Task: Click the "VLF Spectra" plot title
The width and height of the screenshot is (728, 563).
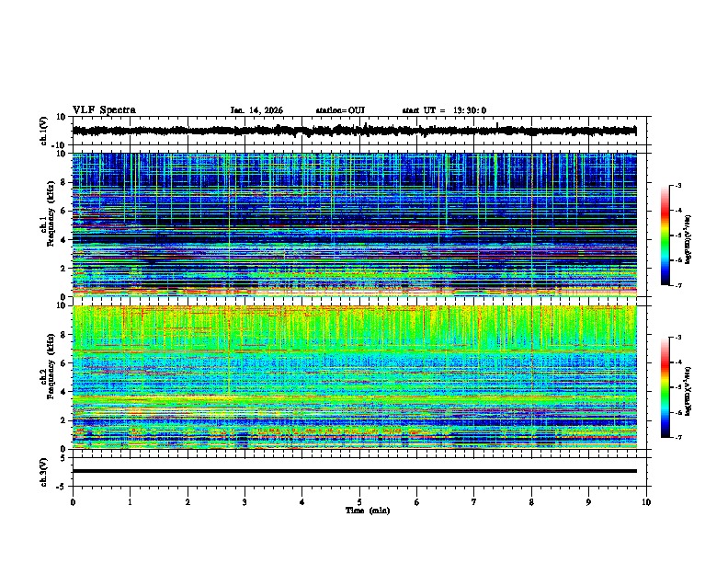Action: (104, 110)
